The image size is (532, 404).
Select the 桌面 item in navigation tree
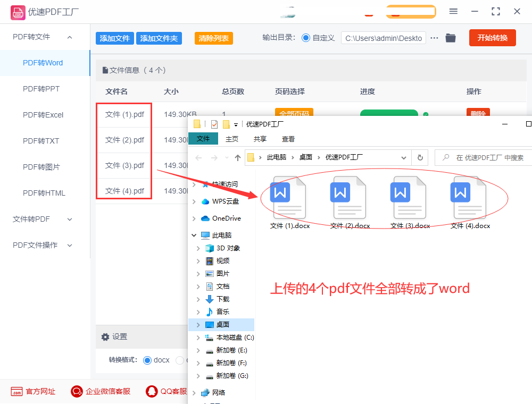(x=221, y=325)
